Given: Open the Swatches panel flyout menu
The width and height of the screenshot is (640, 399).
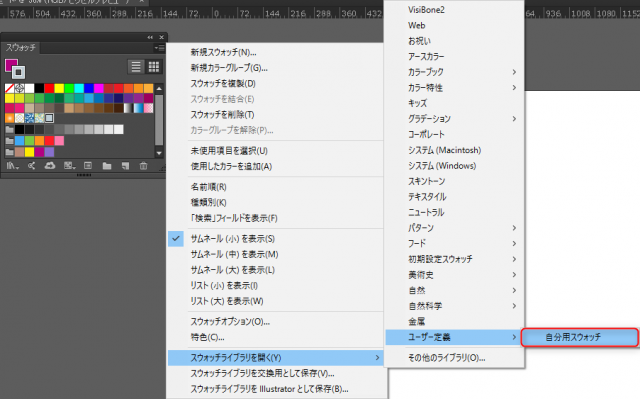Looking at the screenshot, I should (x=159, y=48).
